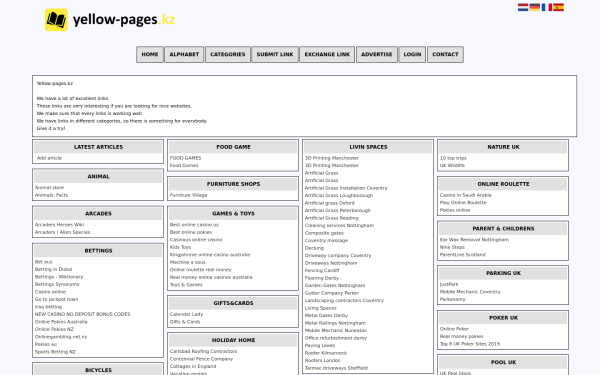Open the Toys & Games link
The image size is (600, 375).
point(186,285)
